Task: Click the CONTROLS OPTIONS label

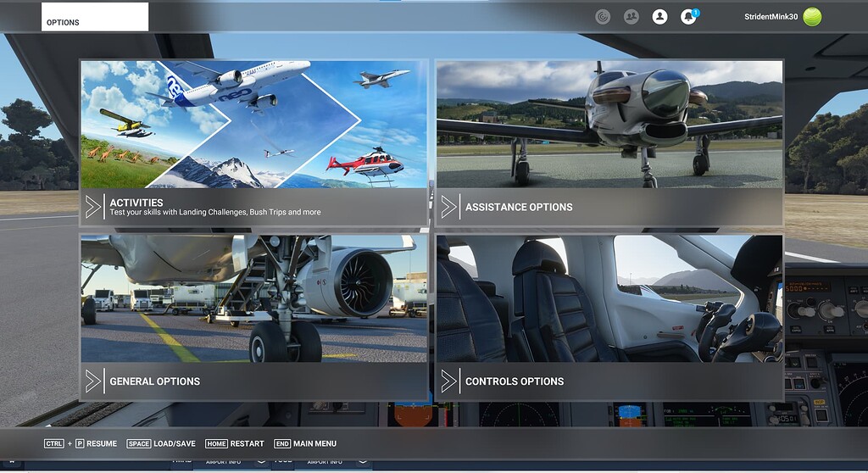Action: point(515,381)
